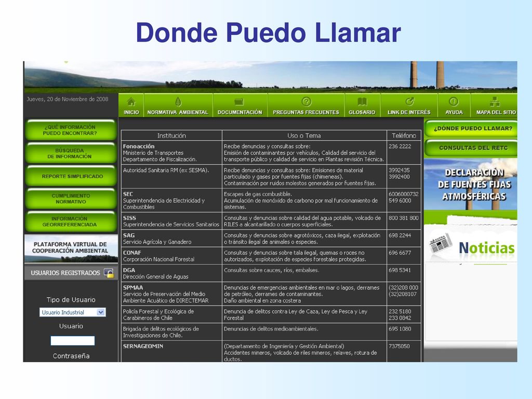The image size is (532, 399).
Task: Select the SISS Superintendencia de Servicios Sanitarios cell
Action: point(171,221)
